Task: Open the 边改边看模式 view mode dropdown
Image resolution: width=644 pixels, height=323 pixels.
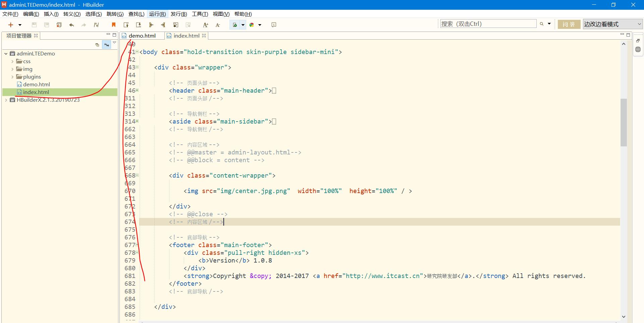Action: pyautogui.click(x=612, y=24)
